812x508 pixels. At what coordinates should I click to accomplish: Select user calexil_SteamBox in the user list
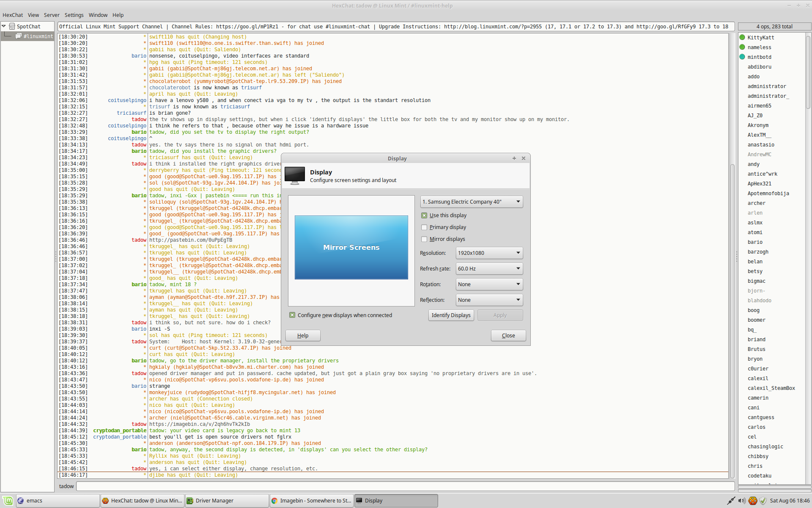tap(771, 388)
